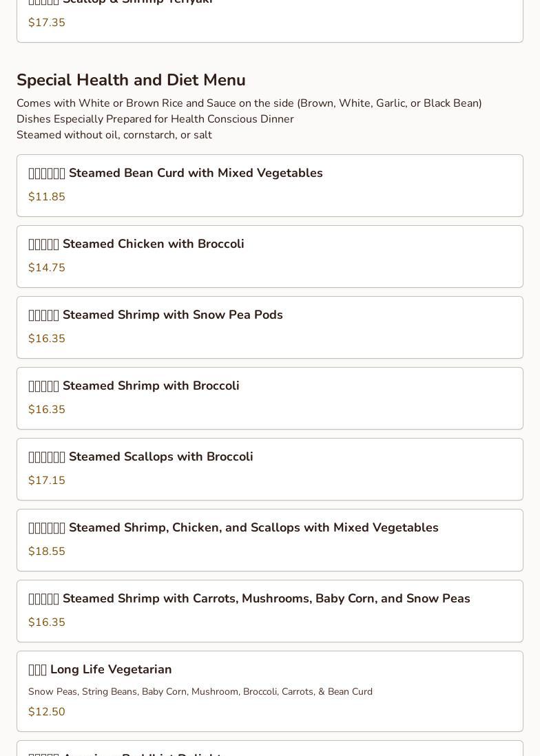Choose Steamed Shrimp with Snow Pea Pods
The height and width of the screenshot is (756, 540).
(x=270, y=327)
